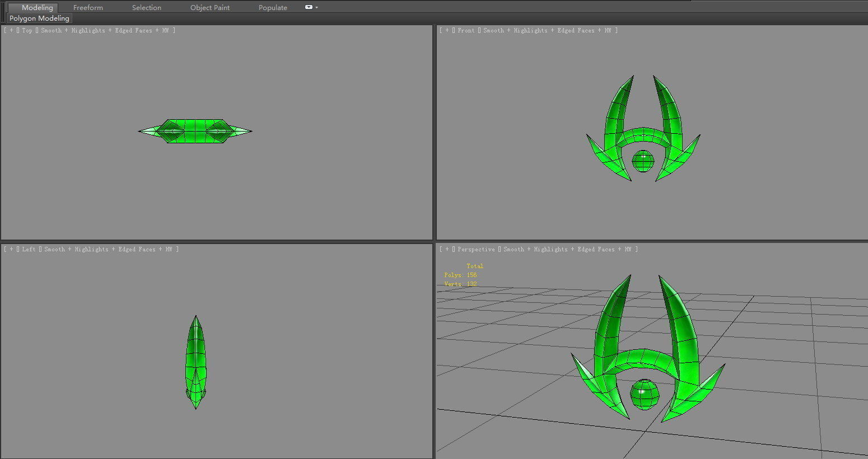Select the green sphere in Perspective viewport

645,394
